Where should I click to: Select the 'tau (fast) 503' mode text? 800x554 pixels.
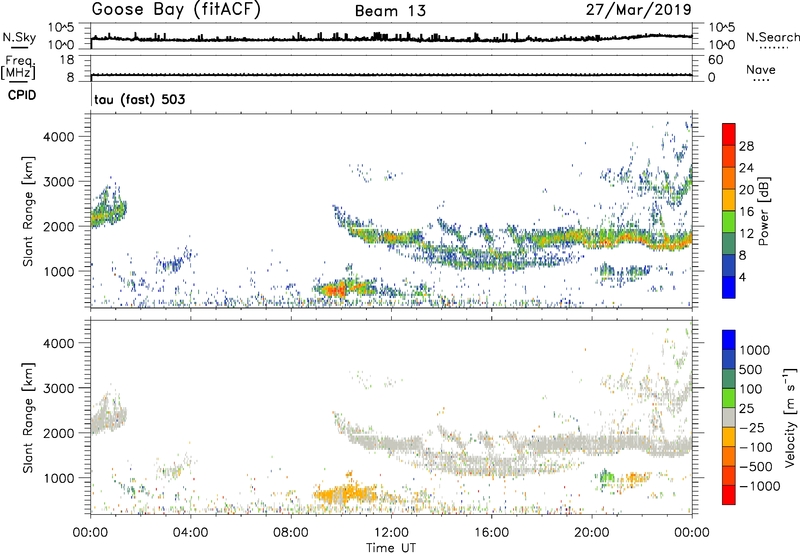[140, 99]
